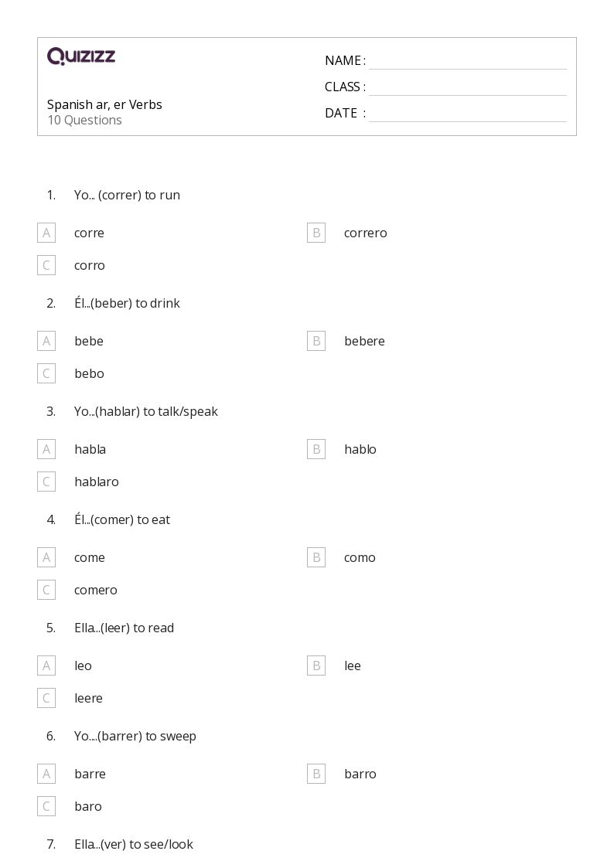Mark box C beside hablaro
Screen dimensions: 614x868
pos(46,482)
